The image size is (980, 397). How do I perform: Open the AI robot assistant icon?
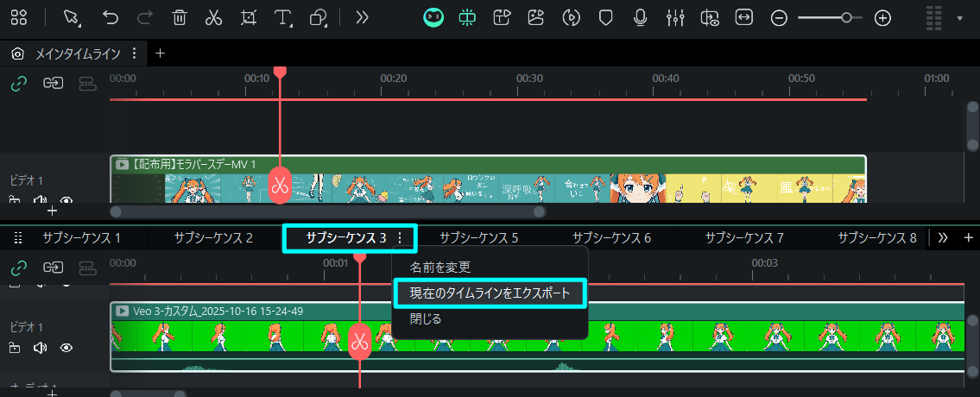click(x=433, y=17)
